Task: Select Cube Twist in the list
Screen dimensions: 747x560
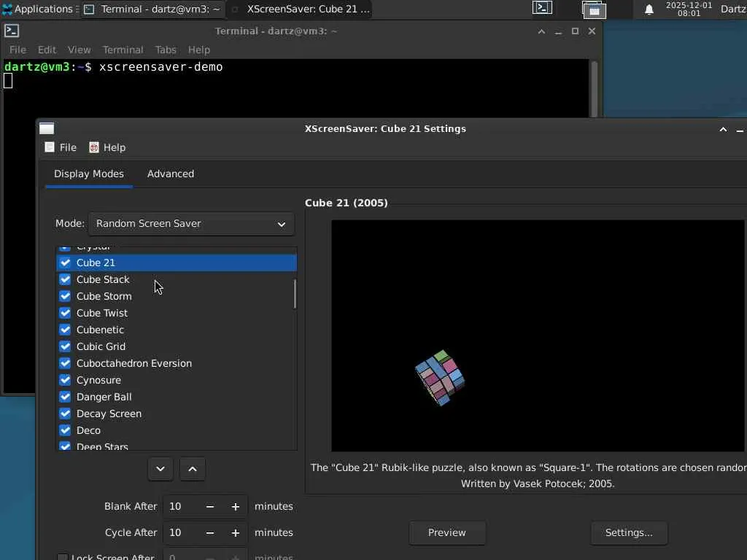Action: [x=177, y=313]
